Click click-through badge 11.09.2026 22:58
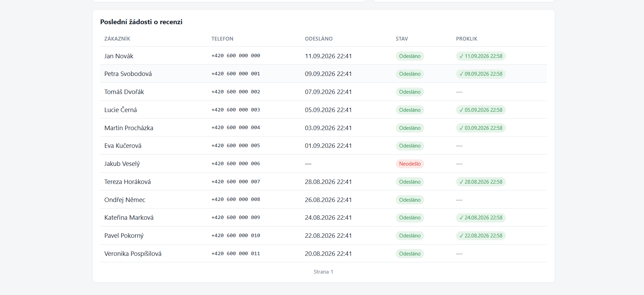Screen dimensions: 644x295 481,56
